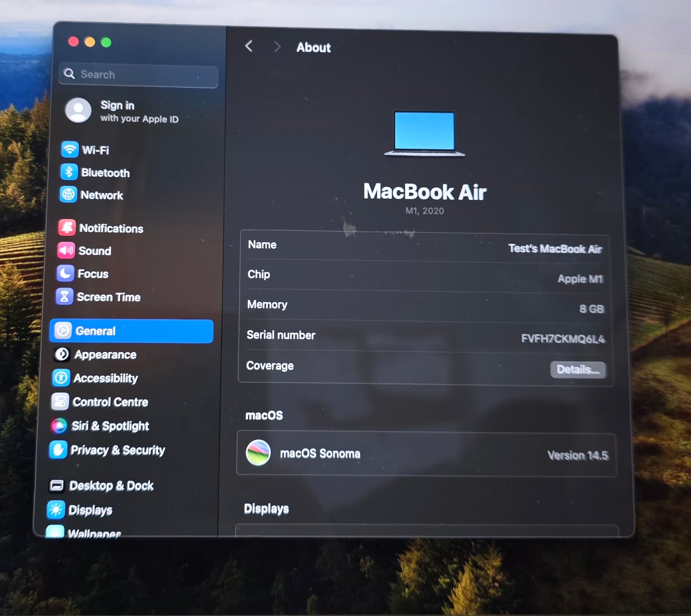691x616 pixels.
Task: Click the macOS Sonoma version row
Action: (426, 454)
